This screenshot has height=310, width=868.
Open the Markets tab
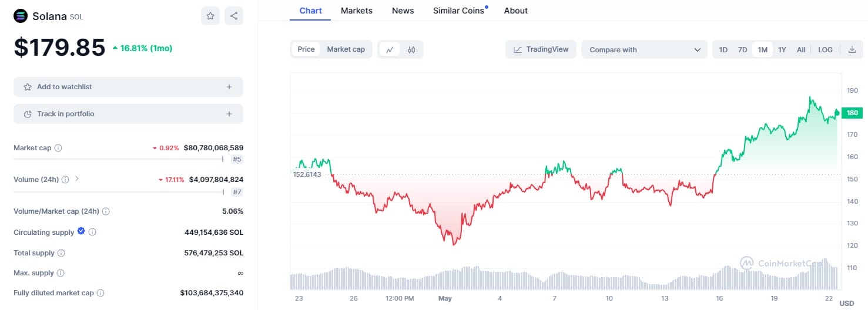pyautogui.click(x=356, y=11)
